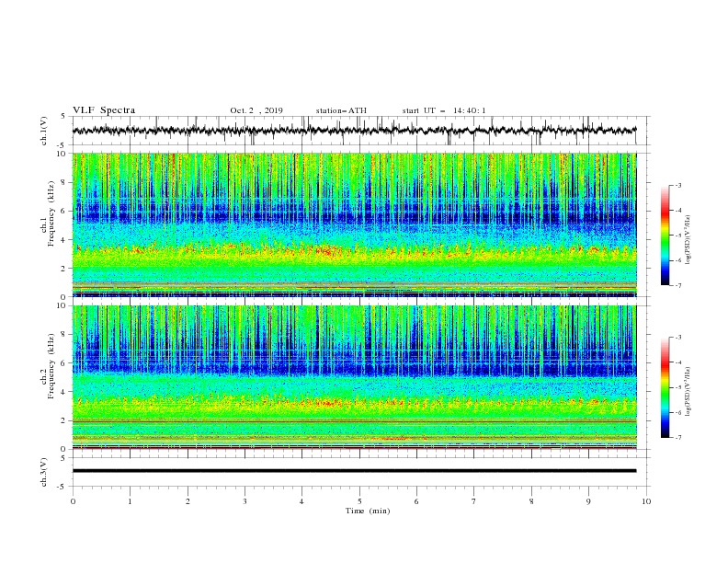Click time axis tick label "8"
The width and height of the screenshot is (728, 563).
(531, 501)
